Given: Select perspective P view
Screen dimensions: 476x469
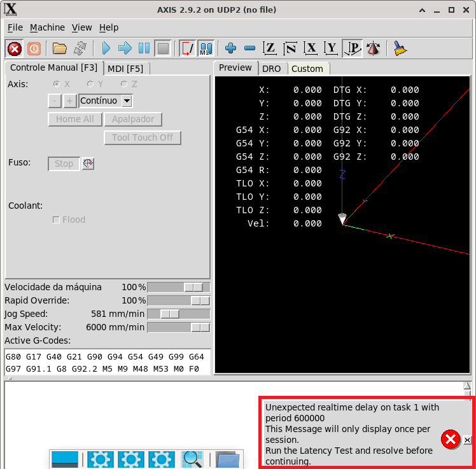Looking at the screenshot, I should point(352,48).
